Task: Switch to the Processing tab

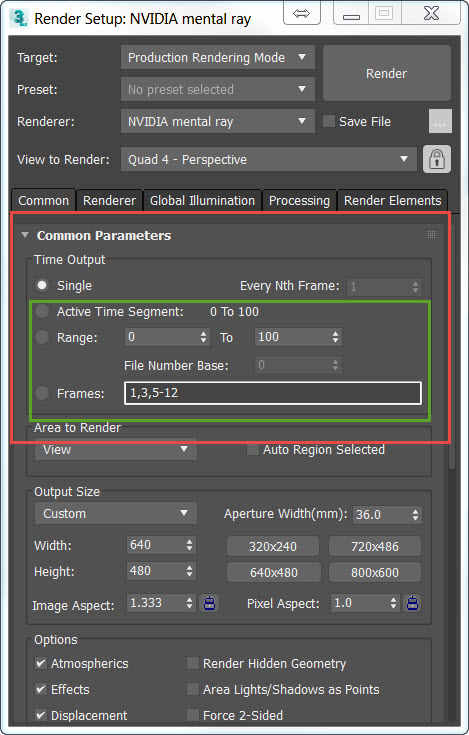Action: point(299,201)
